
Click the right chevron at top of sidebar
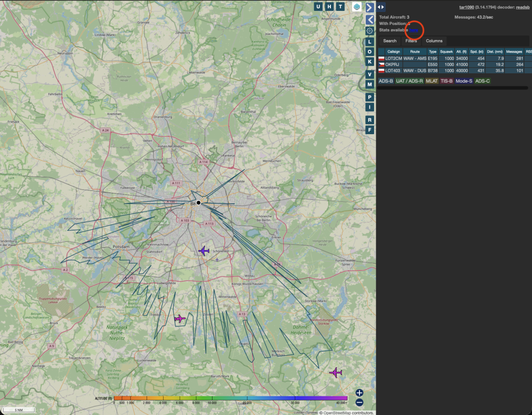(369, 7)
